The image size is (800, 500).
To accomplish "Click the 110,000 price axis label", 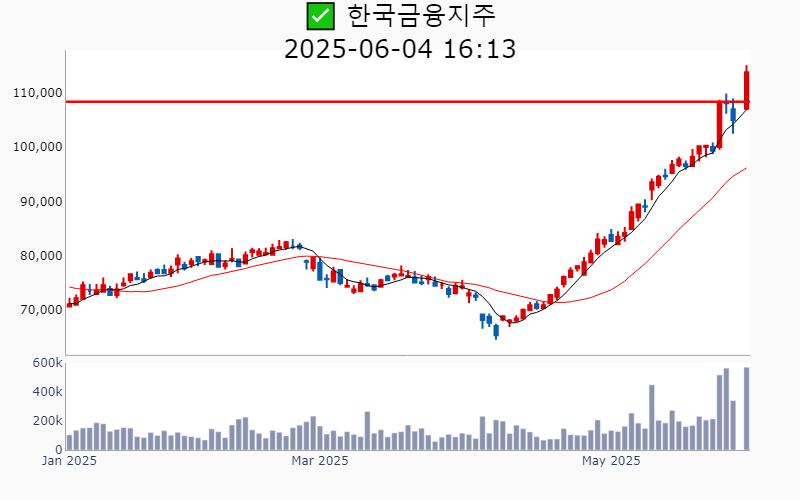I will (38, 93).
